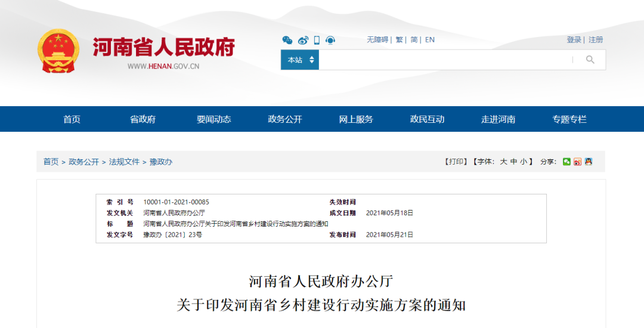The image size is (644, 328).
Task: Open the WeChat icon in header
Action: 287,40
